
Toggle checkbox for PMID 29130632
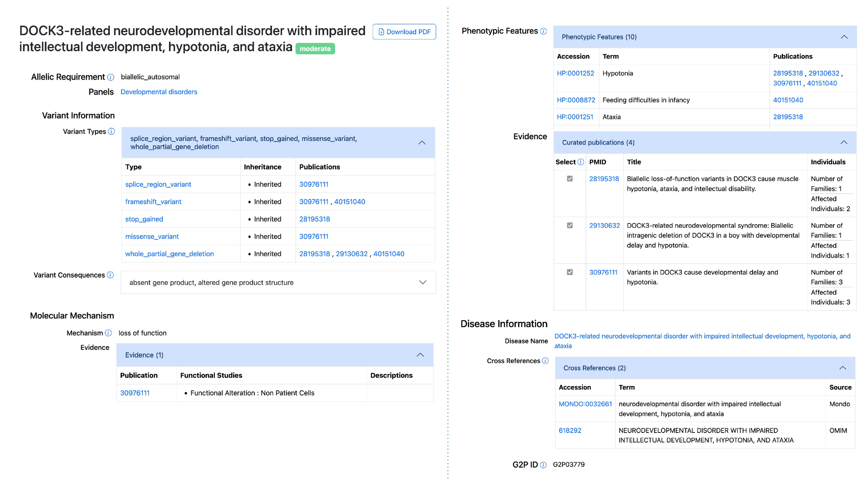[x=570, y=226]
